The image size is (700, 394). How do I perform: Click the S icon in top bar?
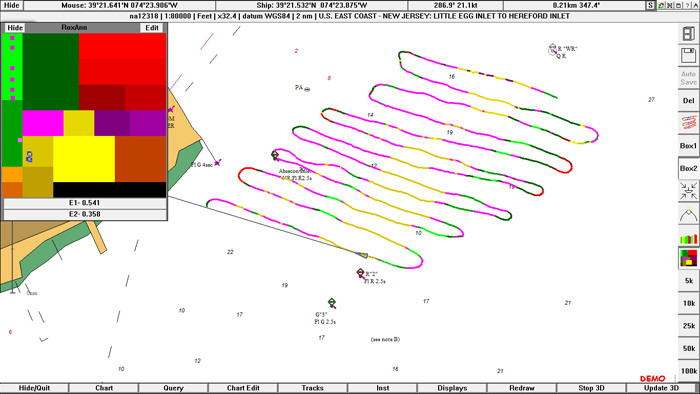click(x=650, y=5)
